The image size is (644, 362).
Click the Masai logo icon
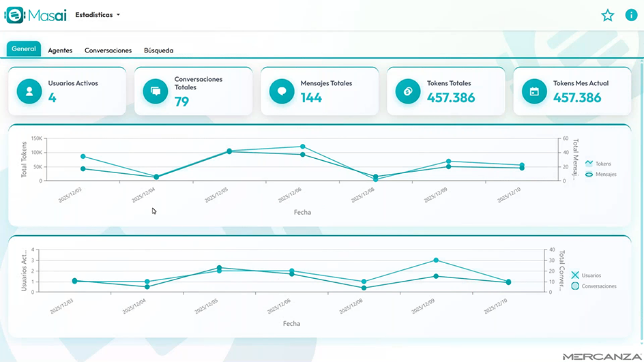tap(14, 15)
